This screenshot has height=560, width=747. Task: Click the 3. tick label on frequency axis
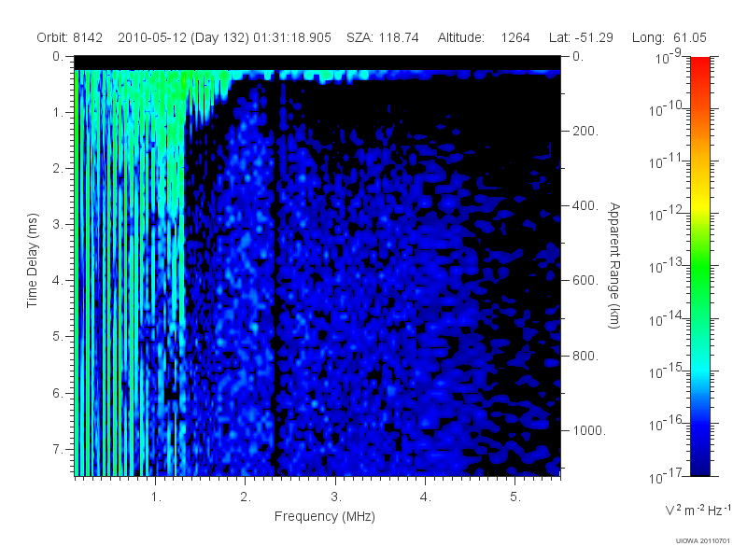click(336, 497)
